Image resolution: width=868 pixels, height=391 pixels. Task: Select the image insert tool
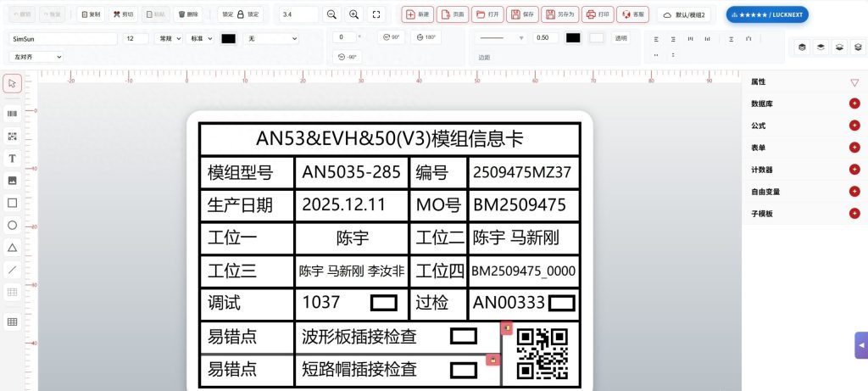pyautogui.click(x=12, y=181)
